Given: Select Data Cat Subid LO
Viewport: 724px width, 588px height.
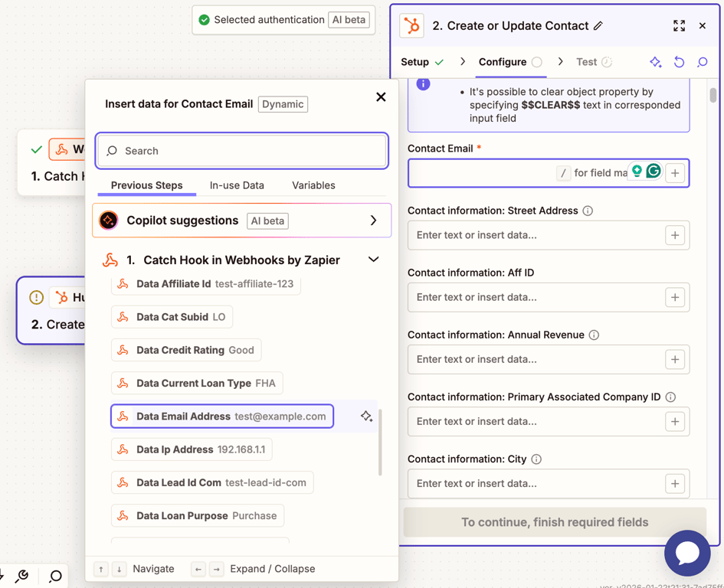Looking at the screenshot, I should [172, 317].
